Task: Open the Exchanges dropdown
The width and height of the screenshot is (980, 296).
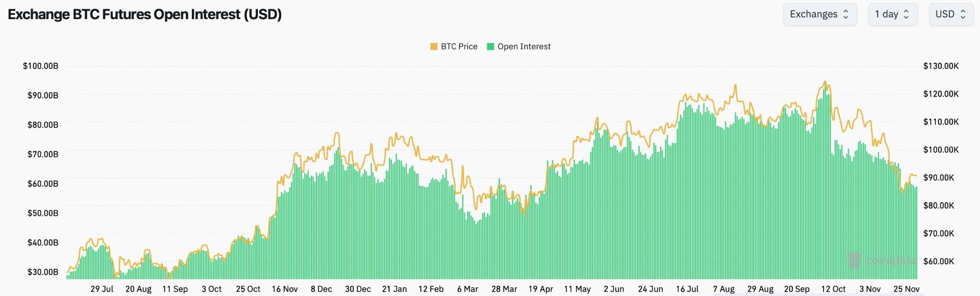Action: 819,14
